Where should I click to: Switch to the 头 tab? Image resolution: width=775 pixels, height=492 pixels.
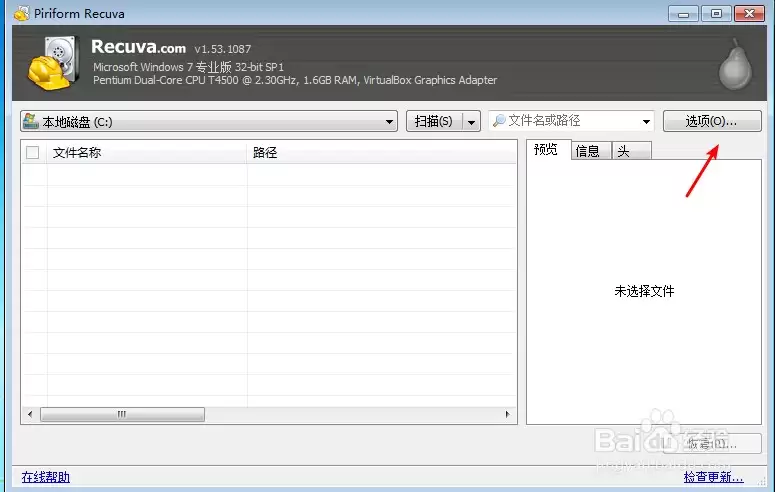click(x=631, y=151)
